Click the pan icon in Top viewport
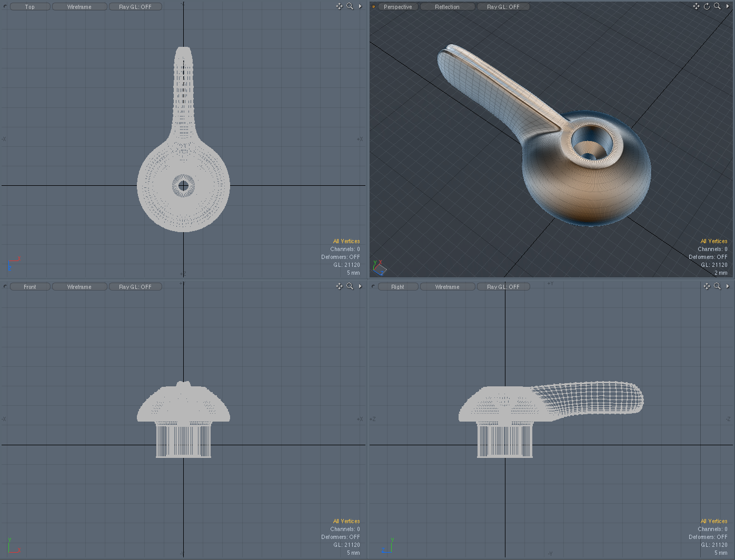This screenshot has width=735, height=560. tap(339, 6)
